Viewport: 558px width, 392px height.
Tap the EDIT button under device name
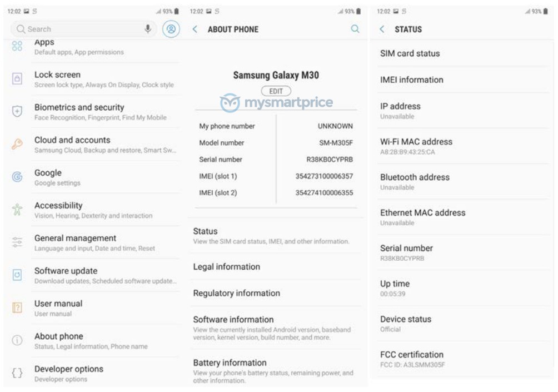[276, 91]
